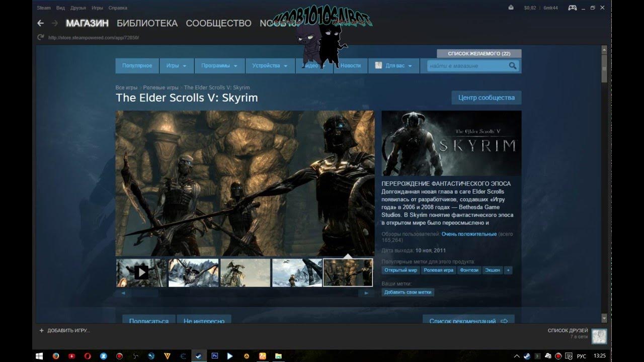644x362 pixels.
Task: Click the wallet balance $0,02
Action: coord(530,8)
